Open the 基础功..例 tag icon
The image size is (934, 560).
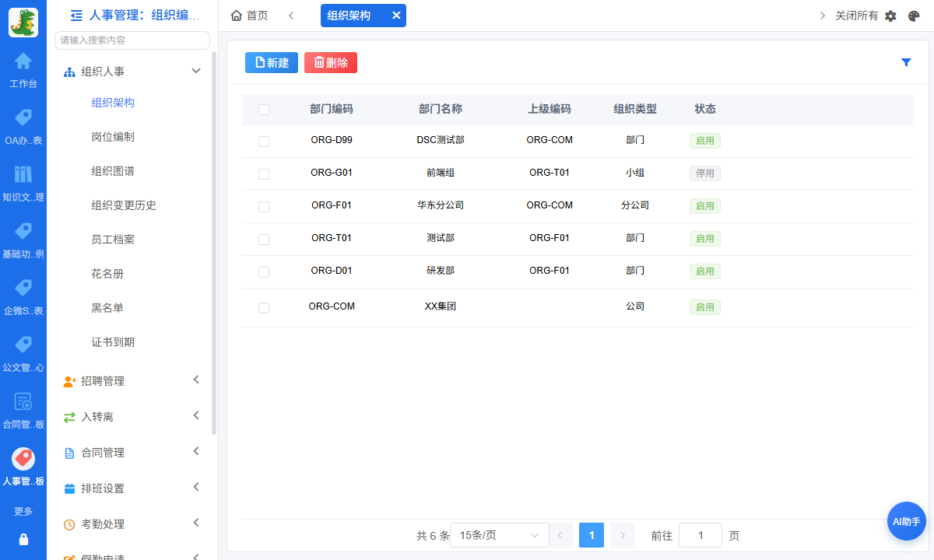[23, 231]
